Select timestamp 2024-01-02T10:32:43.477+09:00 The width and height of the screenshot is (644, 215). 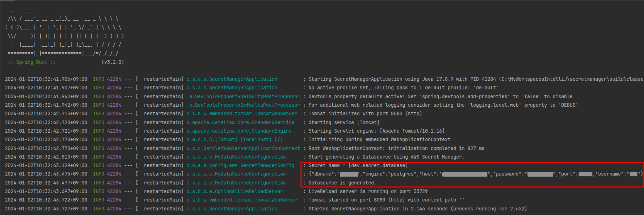[x=46, y=183]
